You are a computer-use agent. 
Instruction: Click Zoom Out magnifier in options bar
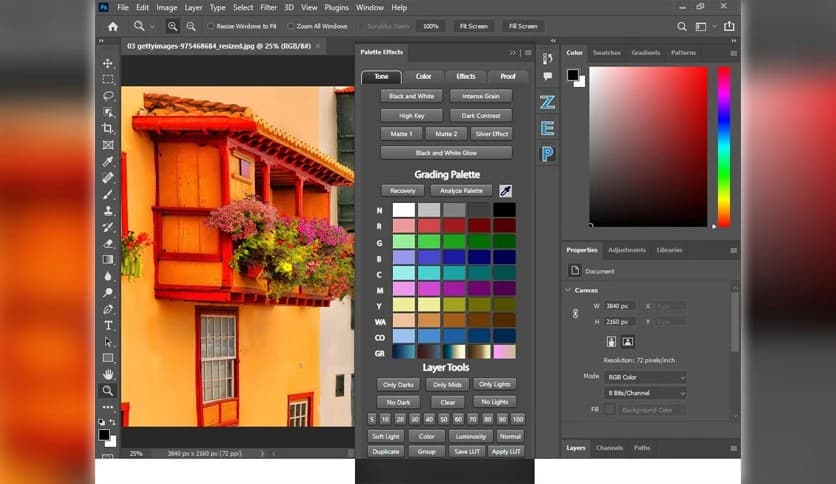(191, 26)
